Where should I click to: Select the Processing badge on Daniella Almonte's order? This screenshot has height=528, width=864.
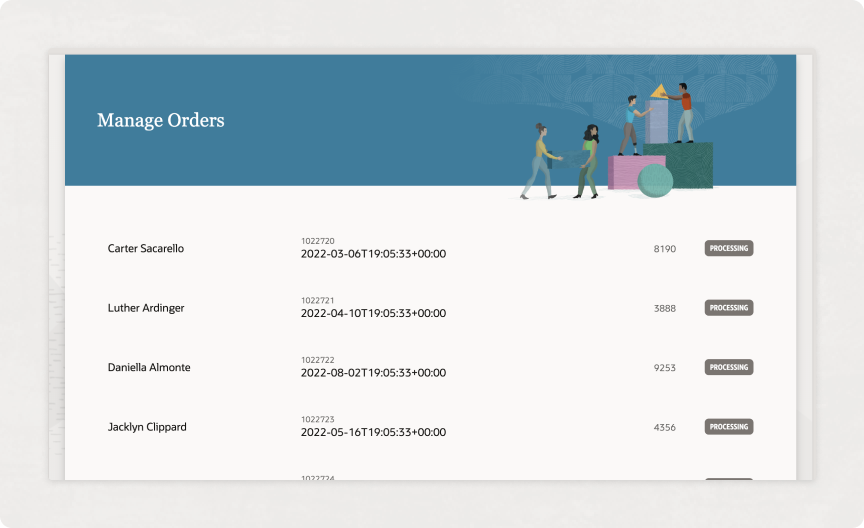(x=728, y=367)
